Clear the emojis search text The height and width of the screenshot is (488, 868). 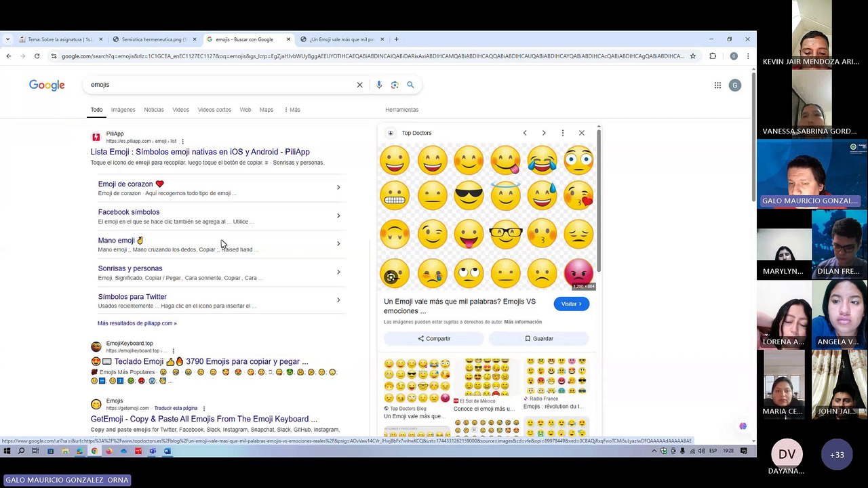click(x=359, y=85)
